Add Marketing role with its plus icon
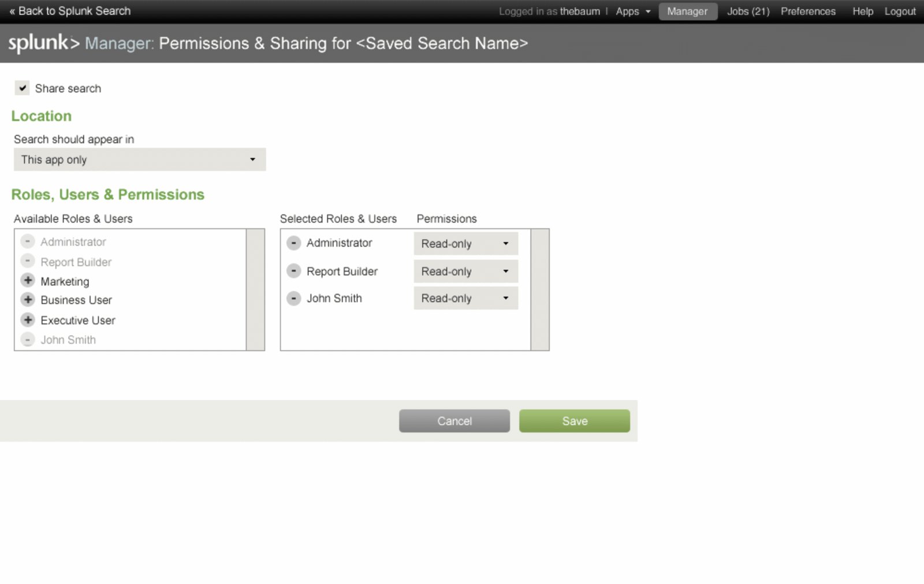This screenshot has width=924, height=584. (x=28, y=280)
